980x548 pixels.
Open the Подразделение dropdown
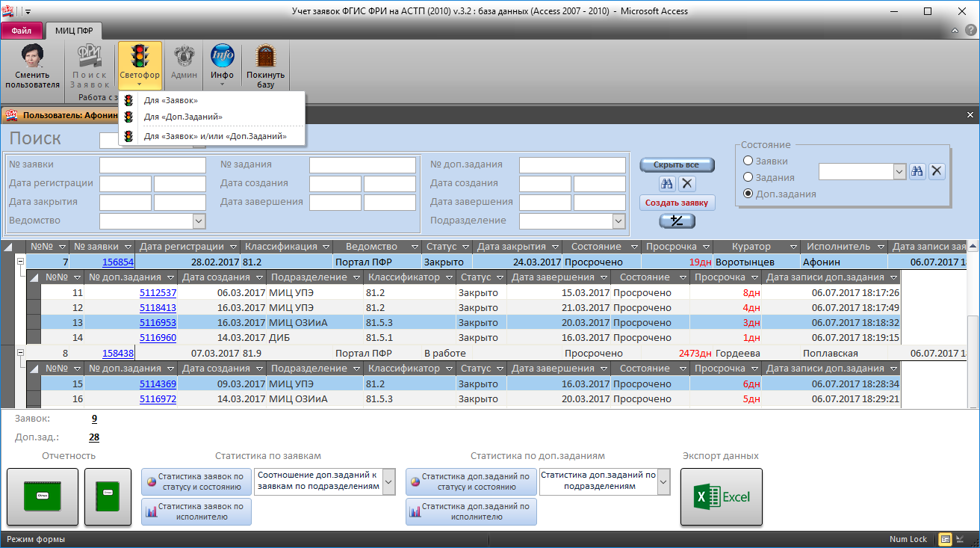[618, 221]
